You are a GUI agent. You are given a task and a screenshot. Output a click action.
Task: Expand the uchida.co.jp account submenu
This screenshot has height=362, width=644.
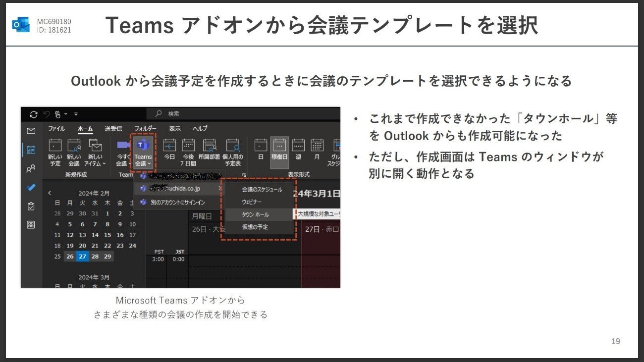coord(179,189)
